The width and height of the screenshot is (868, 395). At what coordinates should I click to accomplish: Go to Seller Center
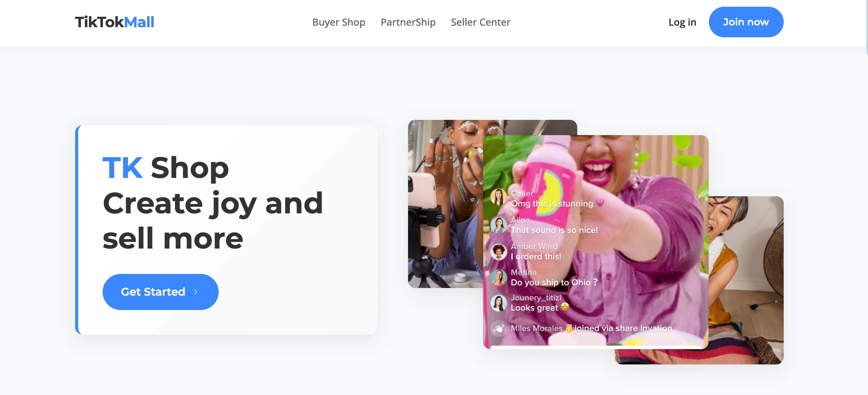(480, 22)
